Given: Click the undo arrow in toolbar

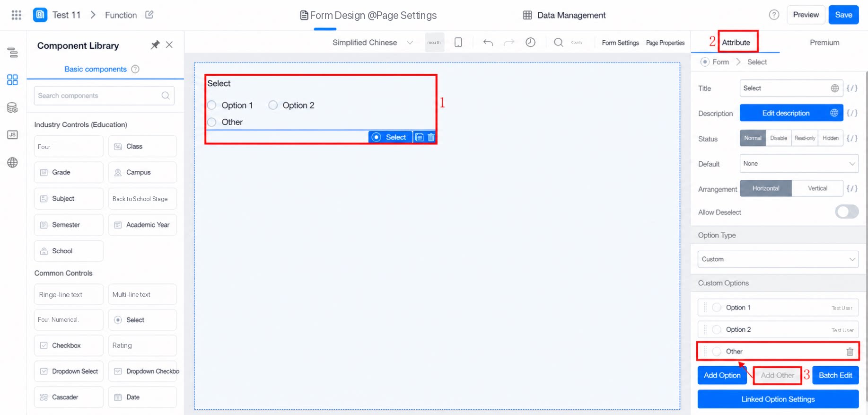Looking at the screenshot, I should tap(488, 43).
